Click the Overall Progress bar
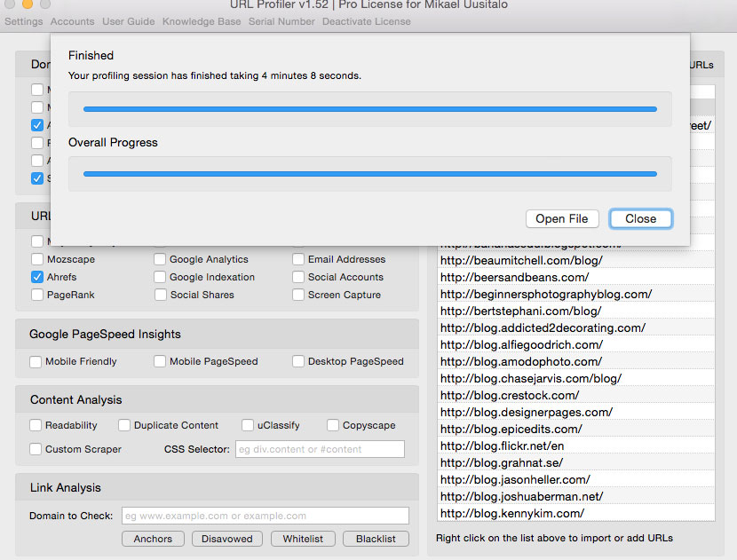The height and width of the screenshot is (560, 737). click(x=369, y=174)
